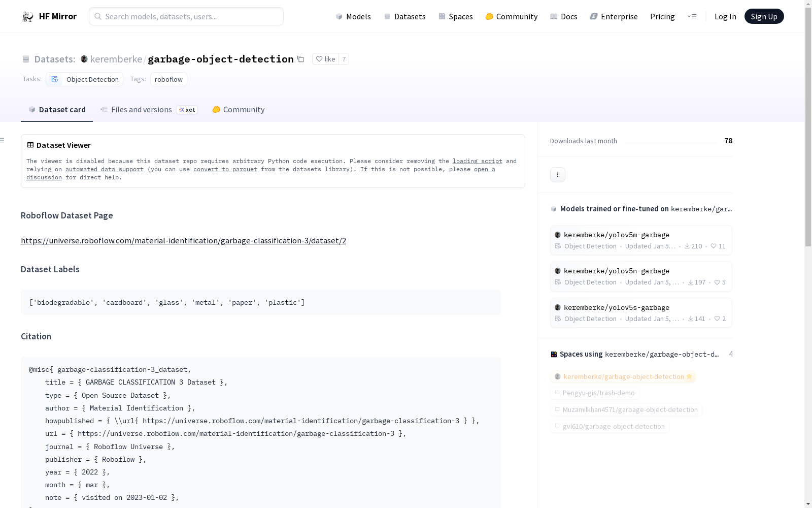Screen dimensions: 812x508
Task: Click the kerememberke avatar next to dataset title
Action: (84, 59)
